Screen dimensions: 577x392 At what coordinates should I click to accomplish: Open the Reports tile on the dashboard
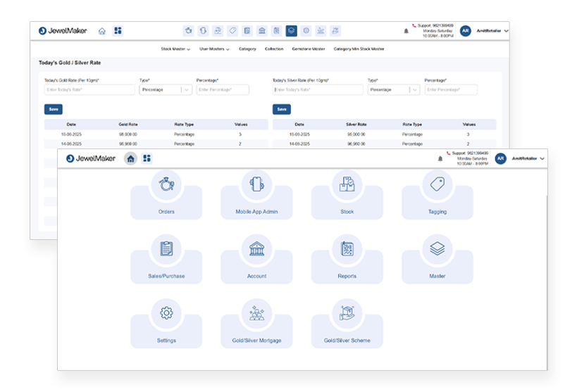click(x=347, y=259)
